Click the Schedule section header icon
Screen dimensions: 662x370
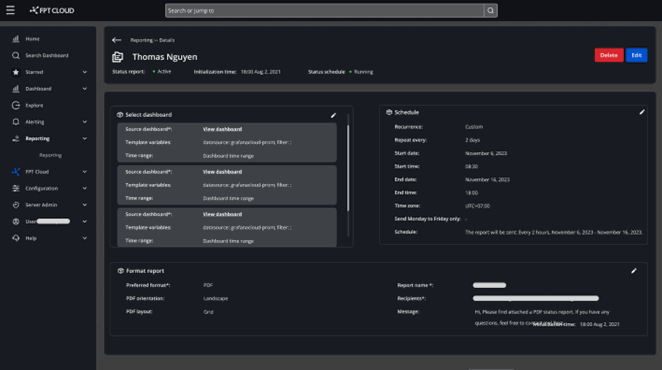pos(389,112)
